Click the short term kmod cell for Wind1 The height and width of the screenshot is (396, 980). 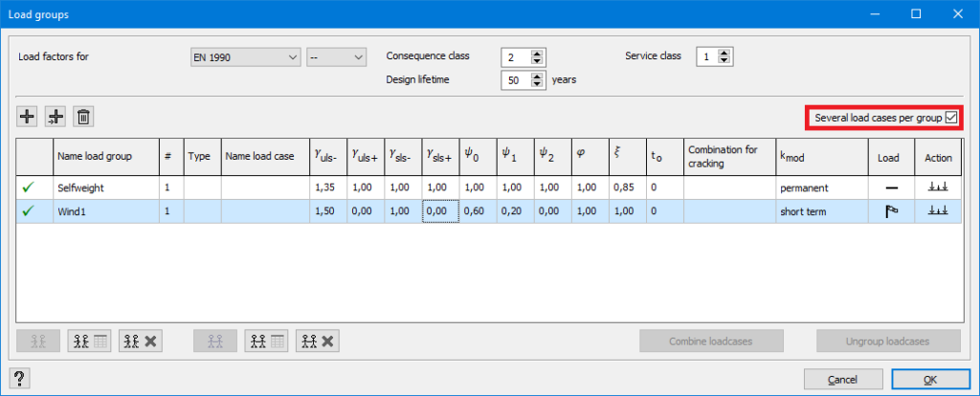(822, 211)
